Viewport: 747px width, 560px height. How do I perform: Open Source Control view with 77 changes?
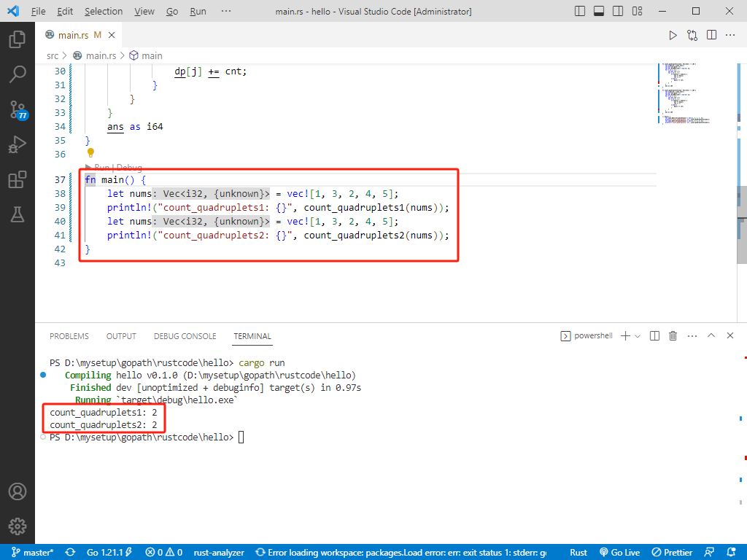18,109
